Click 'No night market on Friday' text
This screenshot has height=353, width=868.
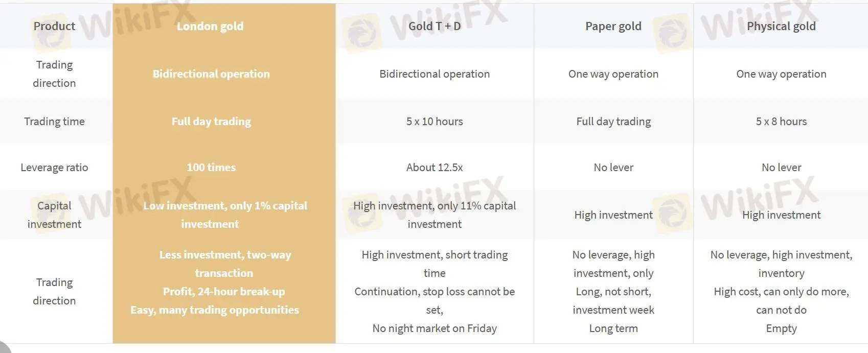pos(435,328)
